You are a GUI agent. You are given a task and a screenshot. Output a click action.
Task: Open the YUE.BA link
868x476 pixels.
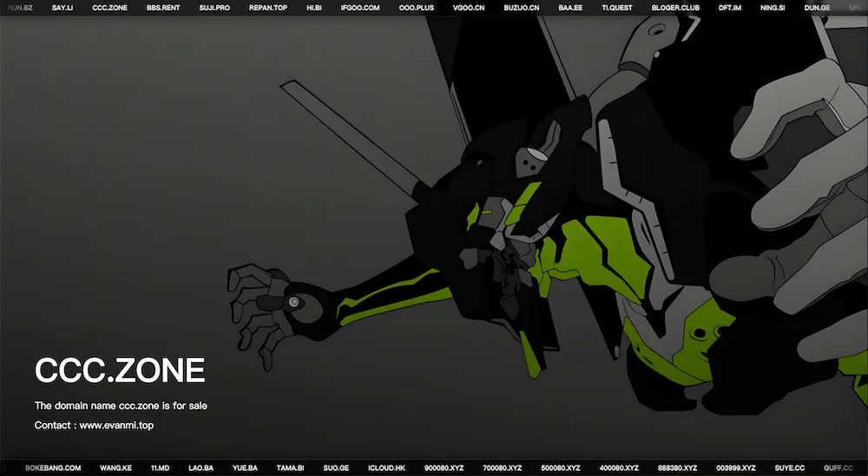point(245,467)
